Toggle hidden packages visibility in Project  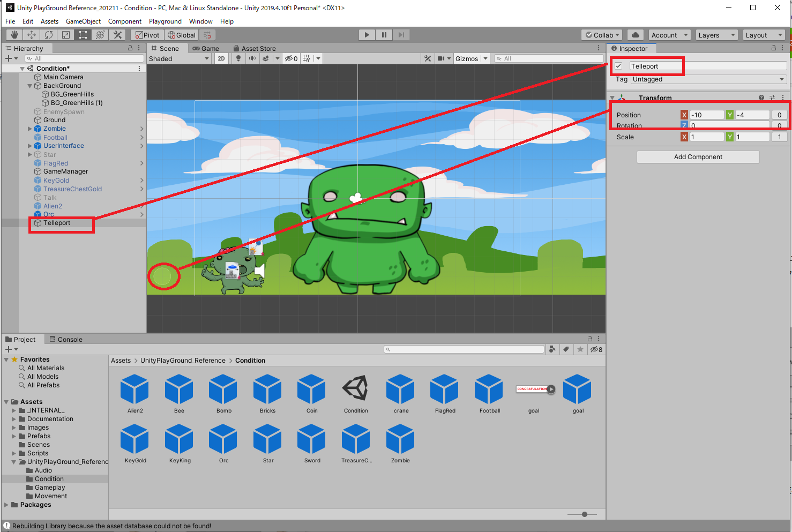(x=596, y=349)
